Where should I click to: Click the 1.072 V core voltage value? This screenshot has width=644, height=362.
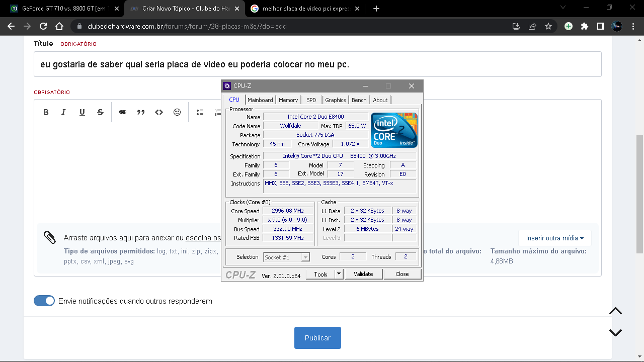click(351, 144)
